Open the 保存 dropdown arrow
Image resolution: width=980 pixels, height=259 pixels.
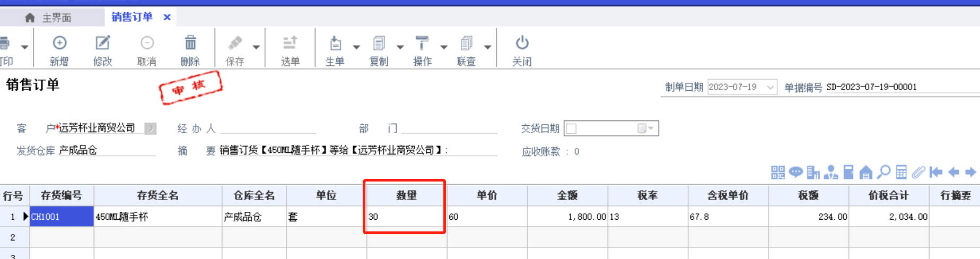(256, 47)
